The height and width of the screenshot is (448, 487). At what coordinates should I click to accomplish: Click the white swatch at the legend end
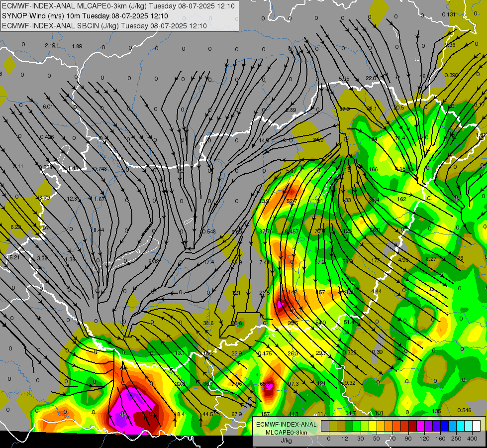click(477, 426)
